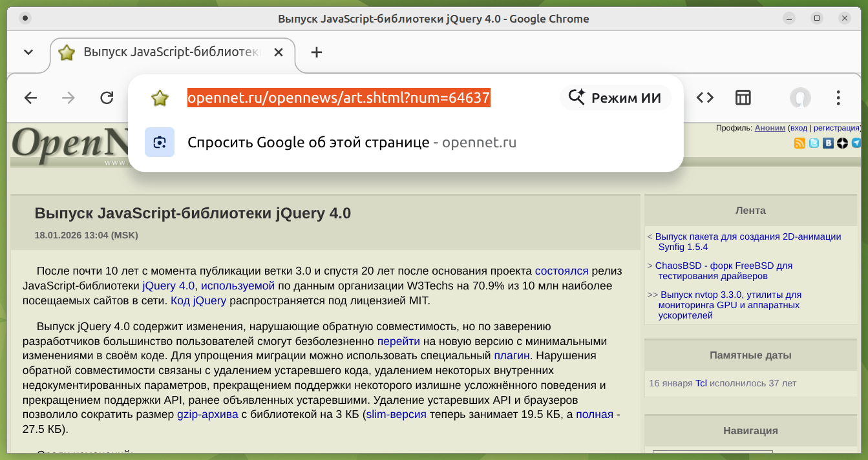Open the 'jQuery 4.0' link in article
868x460 pixels.
click(x=169, y=286)
